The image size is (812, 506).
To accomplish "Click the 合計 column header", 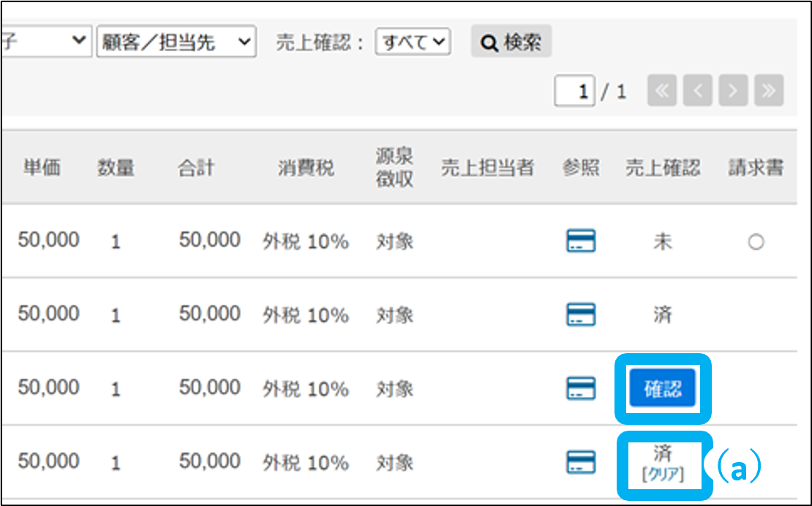I will tap(196, 168).
